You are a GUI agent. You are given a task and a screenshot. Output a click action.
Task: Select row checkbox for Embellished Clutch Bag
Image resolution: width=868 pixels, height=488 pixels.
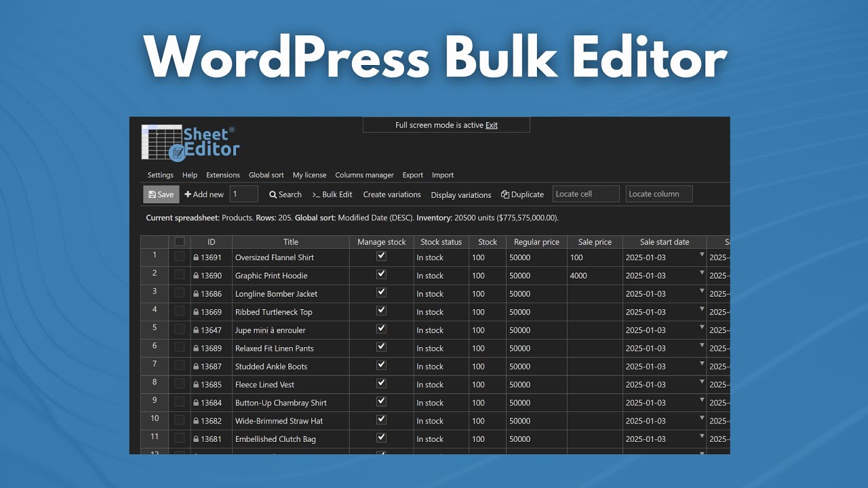[x=179, y=438]
